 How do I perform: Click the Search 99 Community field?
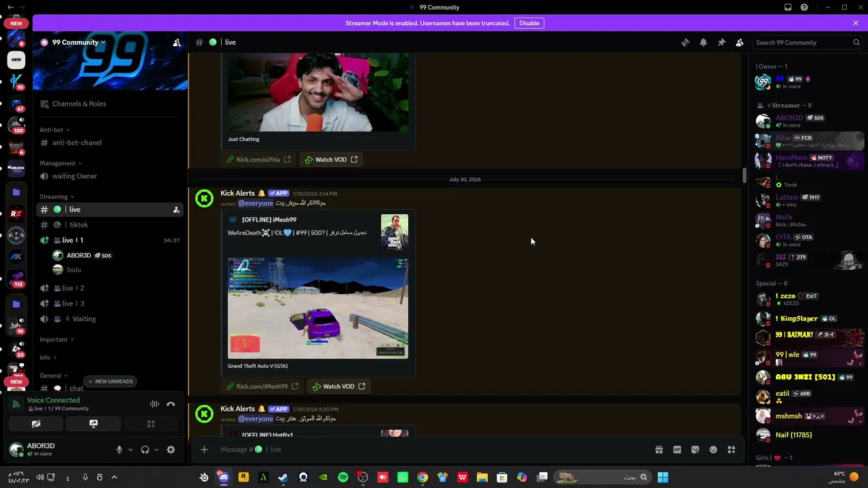(x=808, y=42)
